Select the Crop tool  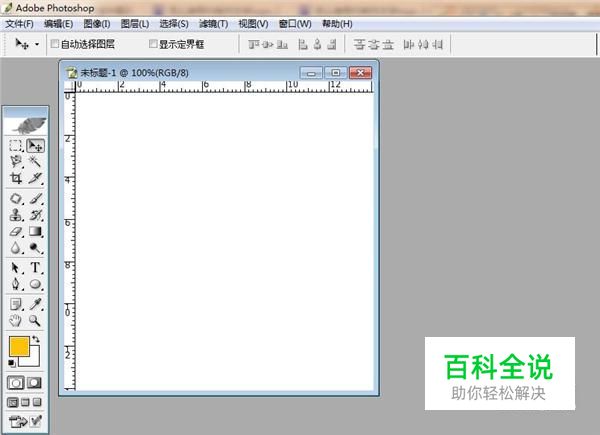tap(16, 178)
